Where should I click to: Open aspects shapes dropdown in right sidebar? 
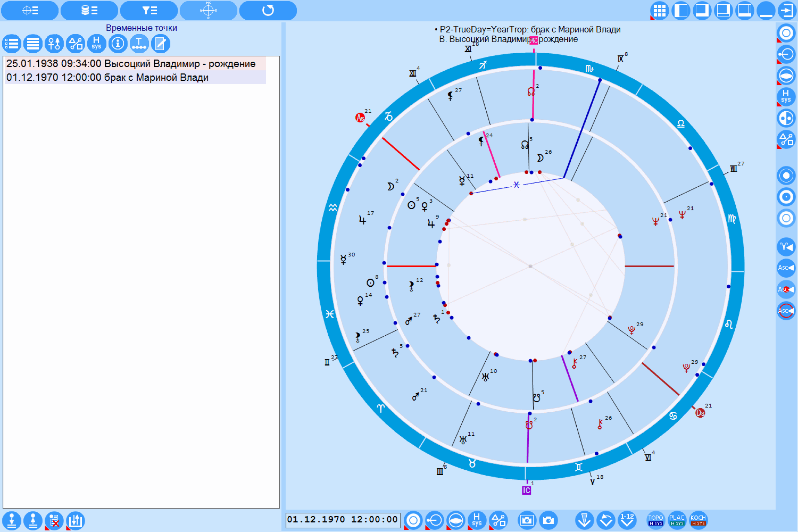point(786,139)
